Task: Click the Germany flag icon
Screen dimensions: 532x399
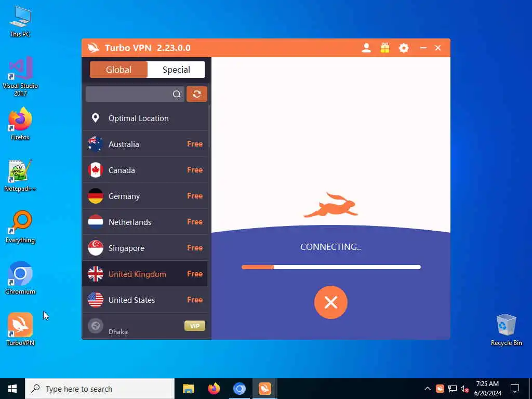Action: [x=96, y=196]
